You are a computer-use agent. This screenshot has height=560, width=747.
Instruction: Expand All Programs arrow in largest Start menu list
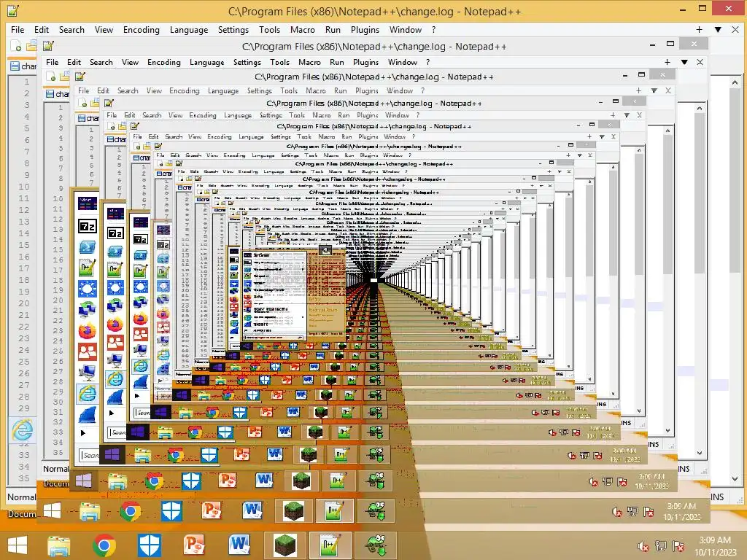pyautogui.click(x=83, y=433)
